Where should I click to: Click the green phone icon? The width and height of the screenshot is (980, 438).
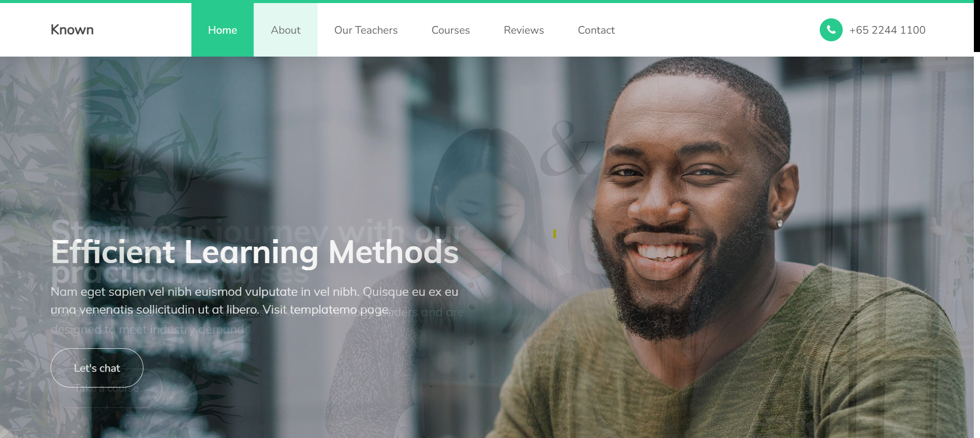[831, 30]
